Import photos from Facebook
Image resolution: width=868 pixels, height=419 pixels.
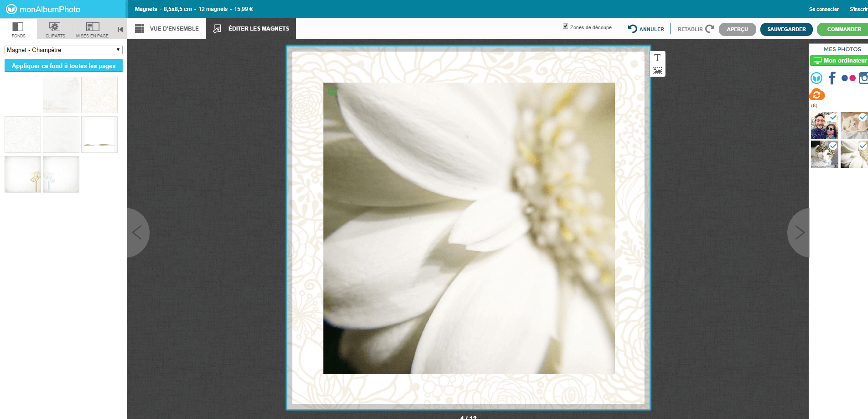pos(832,78)
